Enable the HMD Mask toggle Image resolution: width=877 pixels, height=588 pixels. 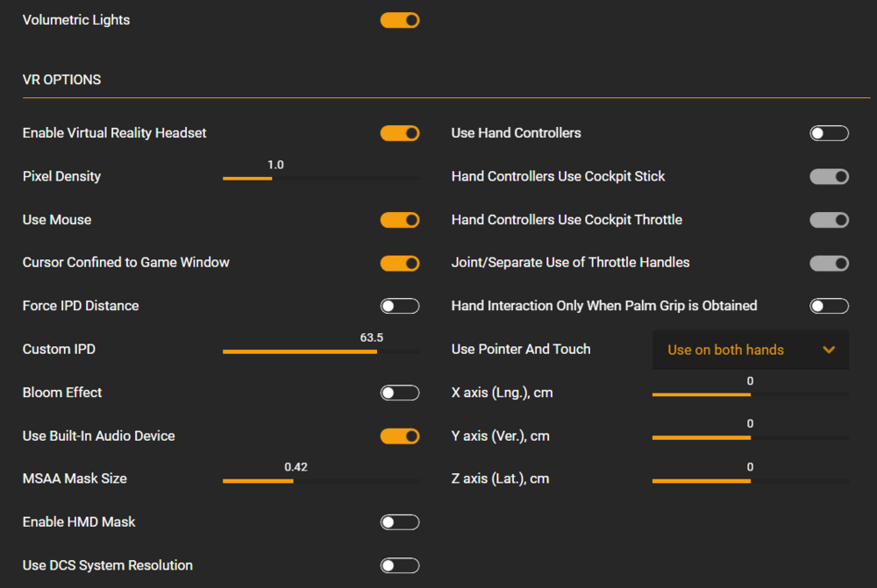pos(400,522)
